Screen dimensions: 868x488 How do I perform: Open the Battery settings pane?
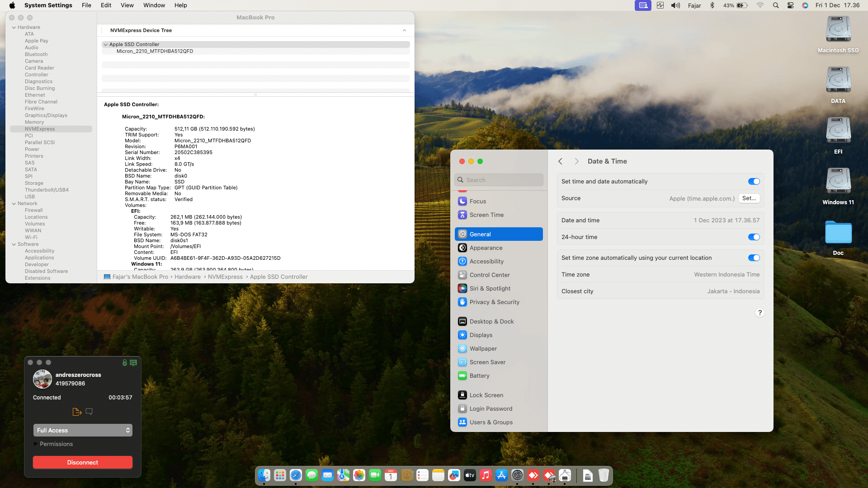(x=479, y=375)
